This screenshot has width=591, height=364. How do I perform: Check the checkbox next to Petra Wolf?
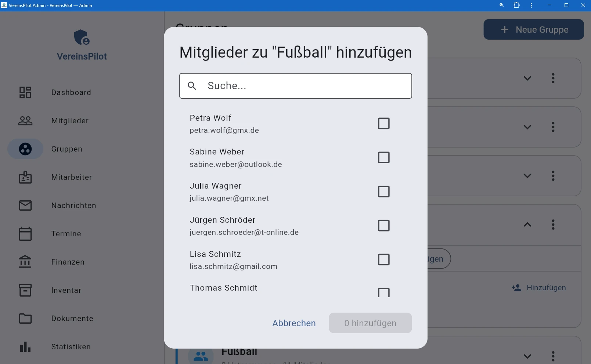coord(384,123)
